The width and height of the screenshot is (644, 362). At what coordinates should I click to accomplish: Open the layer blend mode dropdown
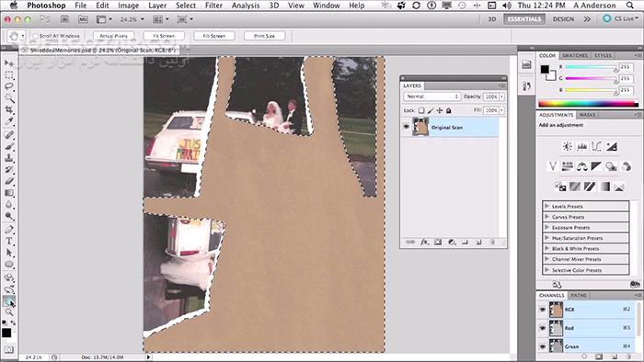(x=431, y=96)
